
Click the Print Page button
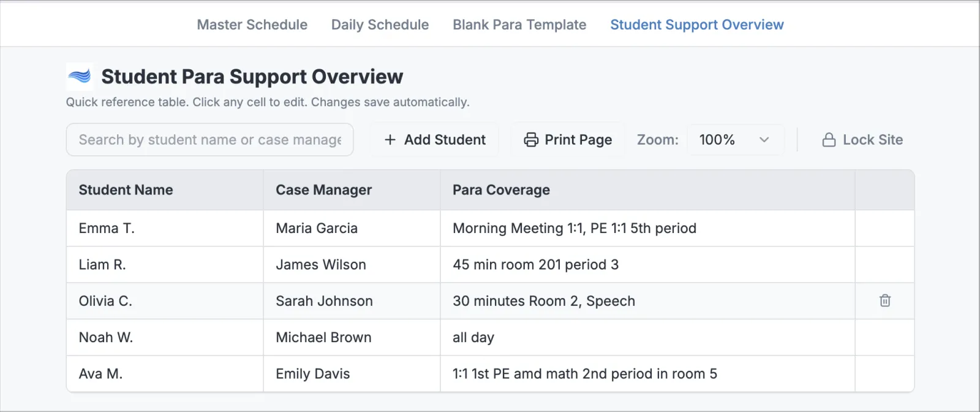(x=568, y=140)
